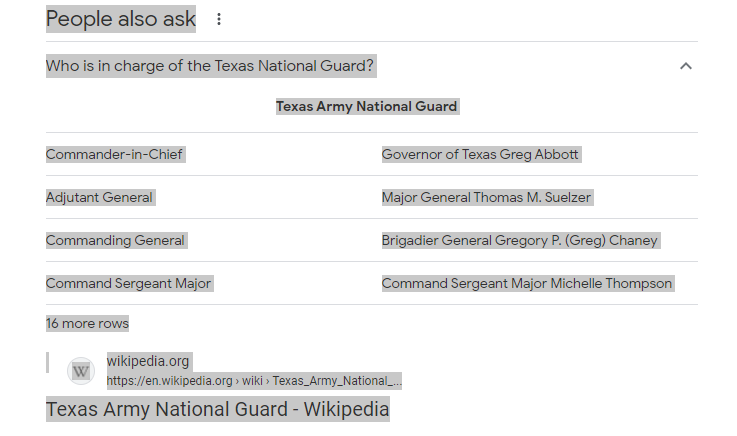The width and height of the screenshot is (737, 436).
Task: Click the wikipedia.org site name
Action: click(x=148, y=361)
